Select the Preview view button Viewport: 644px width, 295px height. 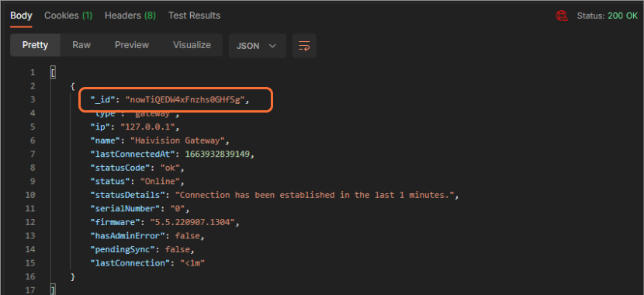pyautogui.click(x=132, y=45)
